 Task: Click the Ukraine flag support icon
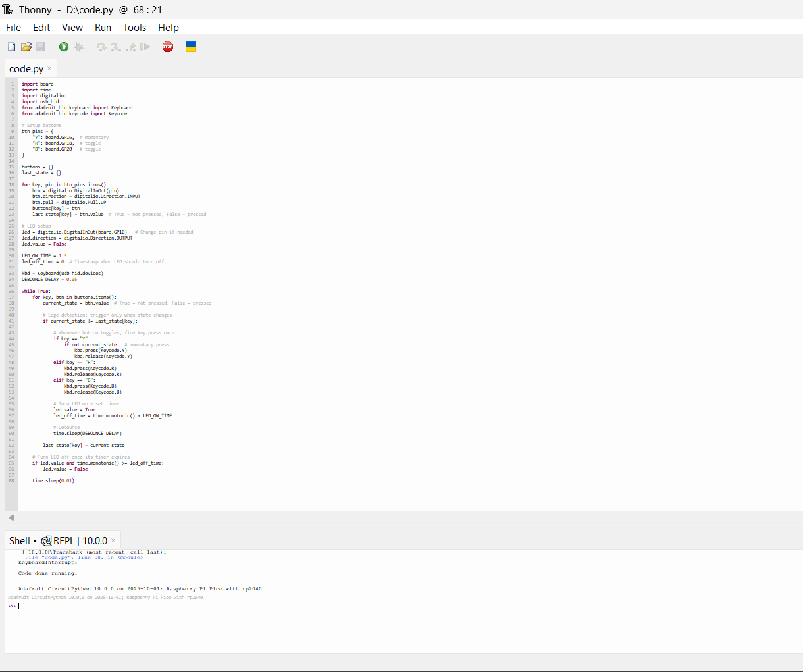[191, 47]
